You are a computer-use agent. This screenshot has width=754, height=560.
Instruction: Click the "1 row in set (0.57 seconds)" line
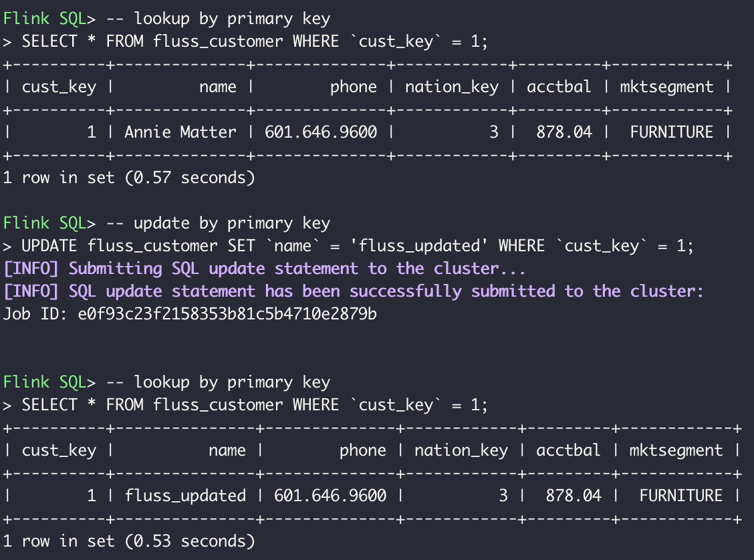point(129,177)
